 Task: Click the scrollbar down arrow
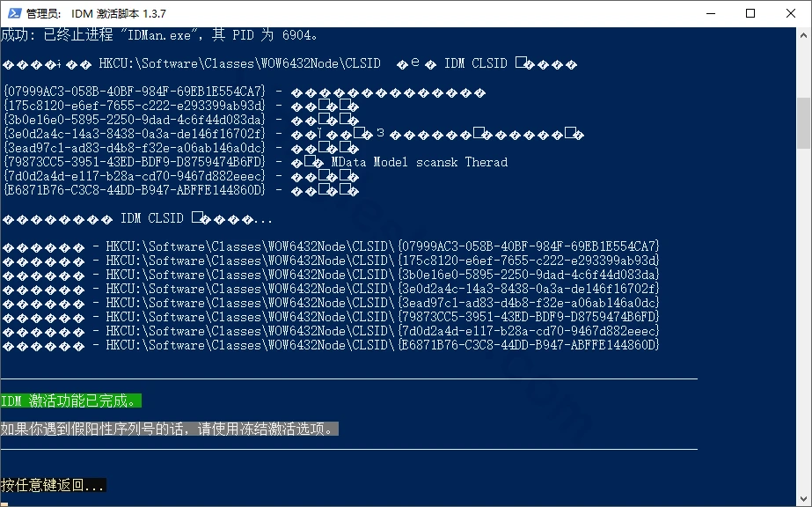803,498
